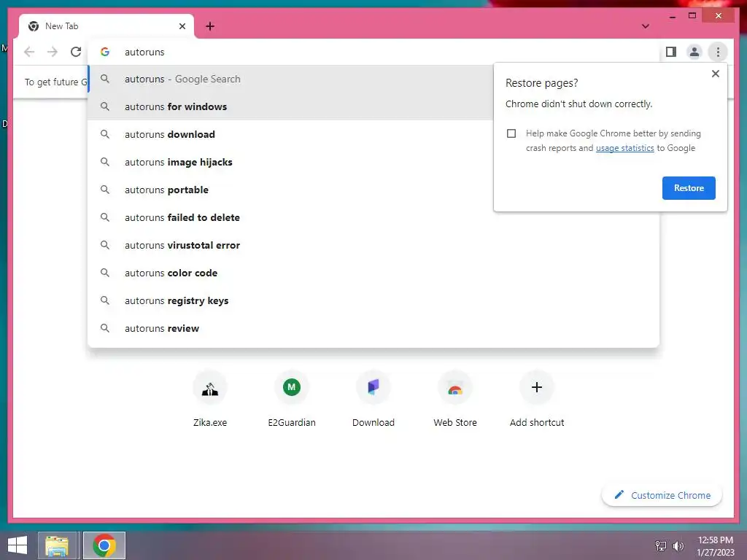Enable sending crash reports checkbox
The image size is (747, 560).
click(x=511, y=133)
